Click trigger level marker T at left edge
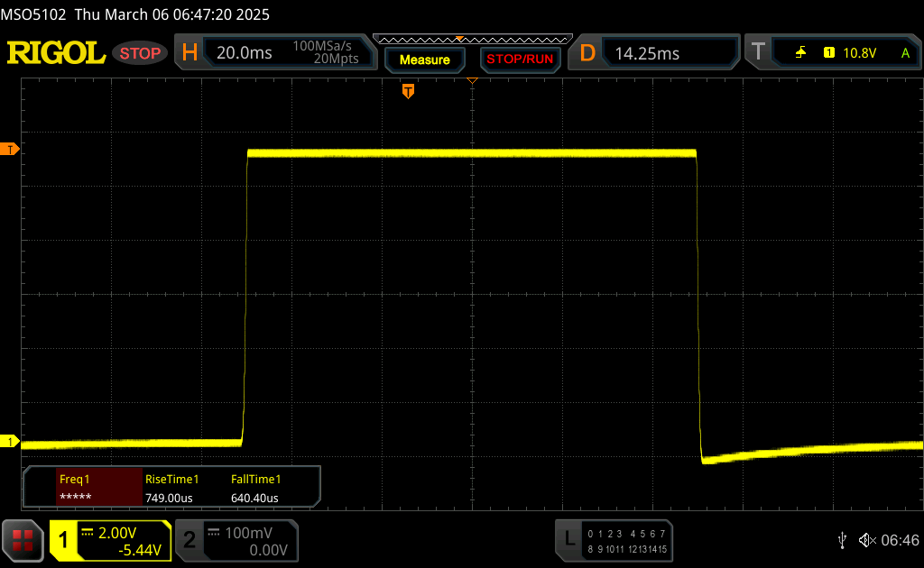 pyautogui.click(x=9, y=150)
